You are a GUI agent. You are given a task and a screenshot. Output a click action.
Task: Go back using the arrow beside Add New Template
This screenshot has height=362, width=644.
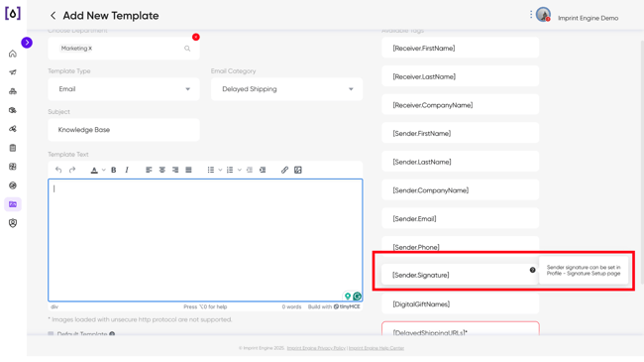pos(53,16)
